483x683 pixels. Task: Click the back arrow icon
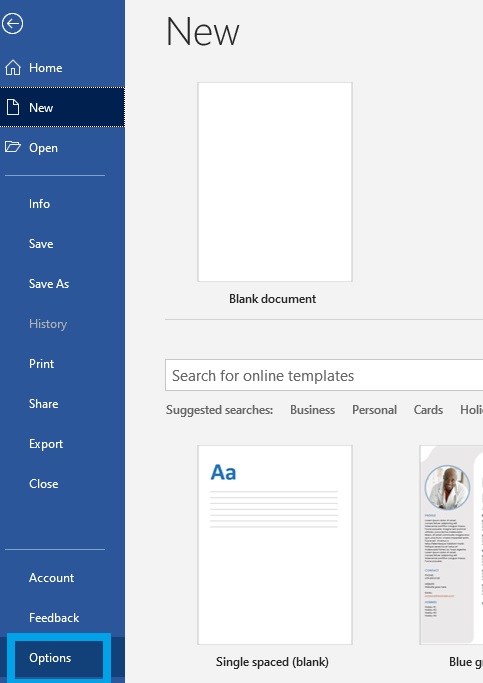coord(12,24)
